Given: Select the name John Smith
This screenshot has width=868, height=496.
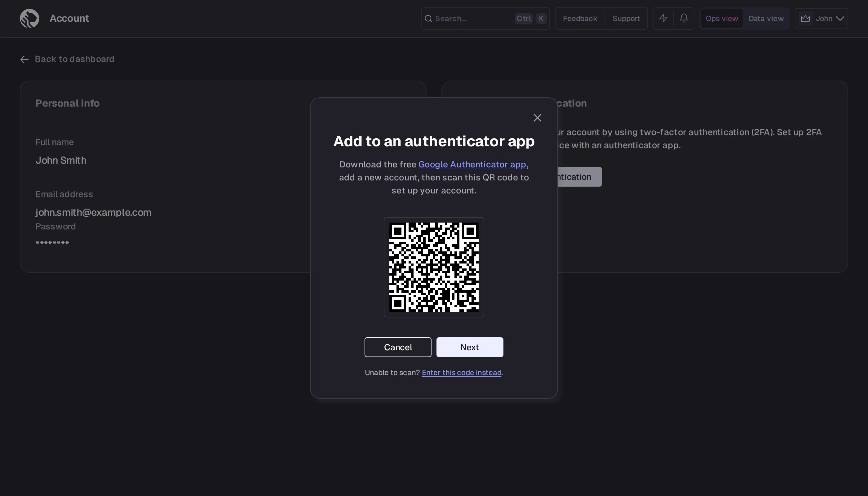Looking at the screenshot, I should [61, 160].
